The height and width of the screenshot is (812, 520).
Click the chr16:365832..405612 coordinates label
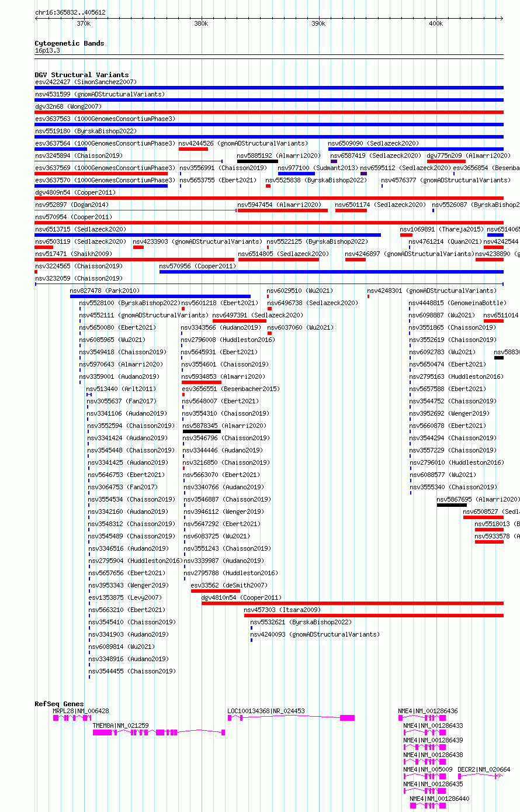coord(71,12)
